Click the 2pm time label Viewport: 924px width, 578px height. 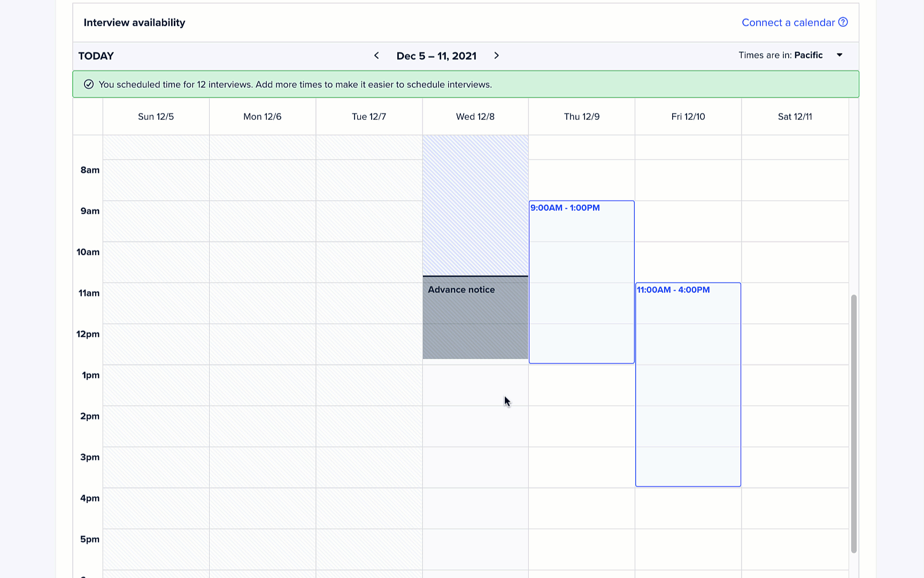[x=90, y=416]
